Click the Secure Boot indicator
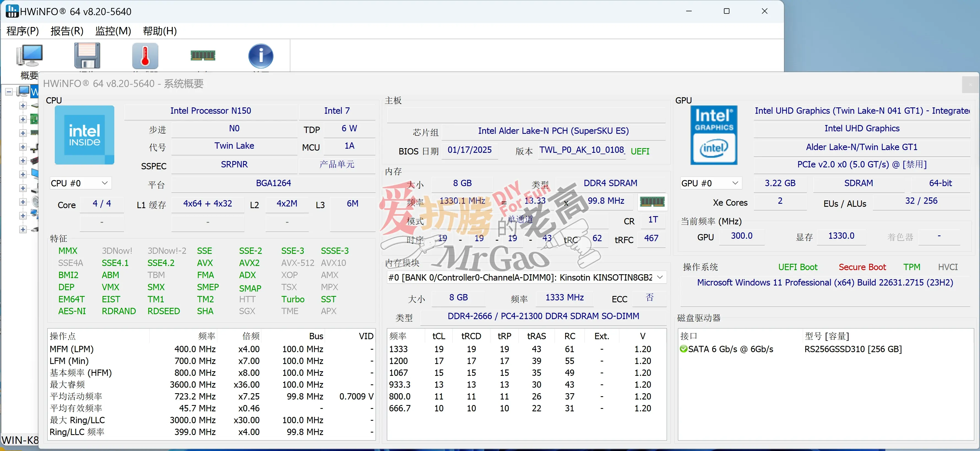Viewport: 980px width, 451px height. point(862,267)
